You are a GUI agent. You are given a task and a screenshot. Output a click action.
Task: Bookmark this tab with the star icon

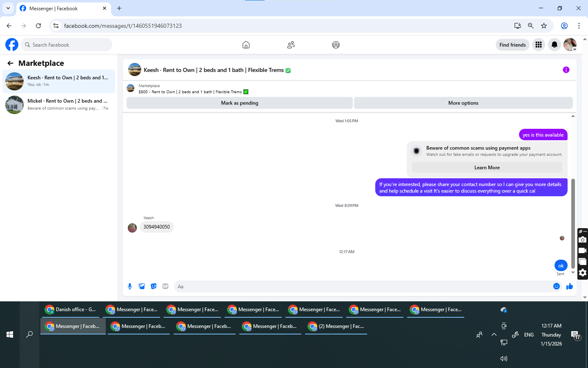tap(544, 26)
